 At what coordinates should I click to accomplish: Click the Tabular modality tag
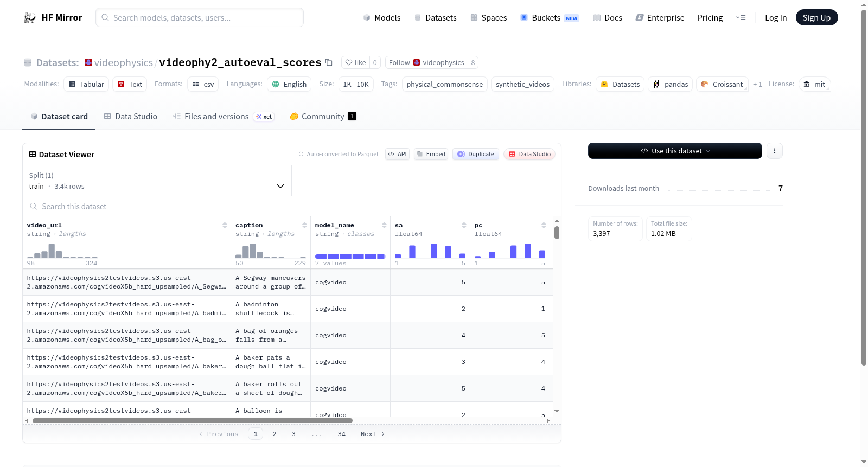[x=86, y=84]
